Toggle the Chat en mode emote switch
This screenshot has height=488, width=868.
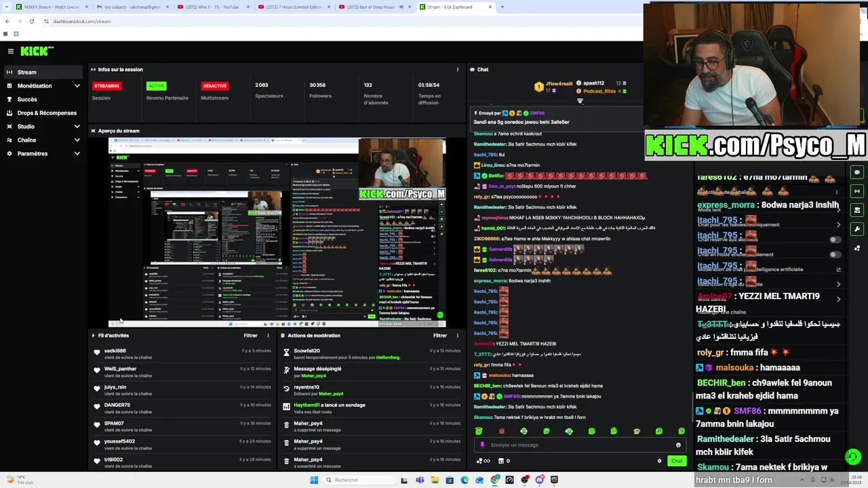[x=835, y=254]
